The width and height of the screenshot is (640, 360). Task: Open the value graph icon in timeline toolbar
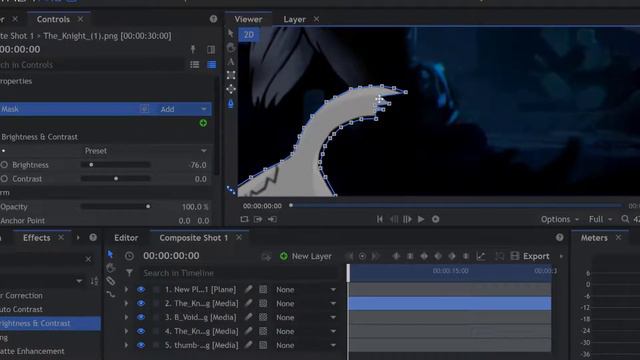[481, 256]
